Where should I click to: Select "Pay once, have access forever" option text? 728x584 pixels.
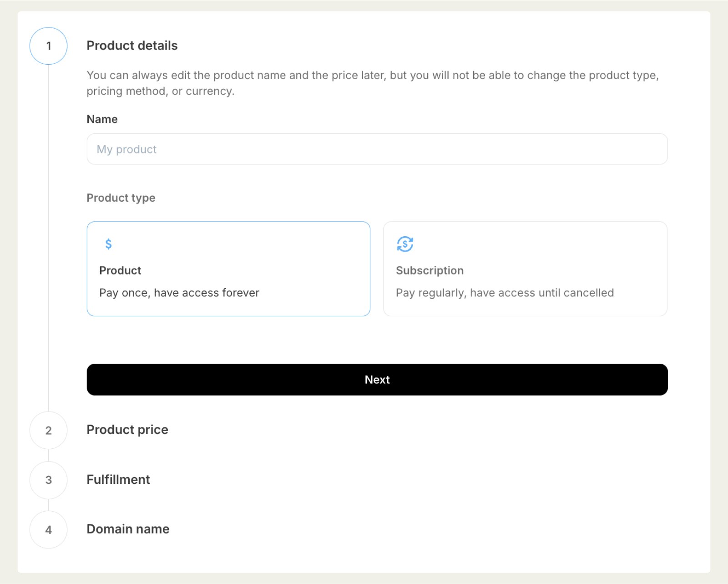click(x=179, y=293)
